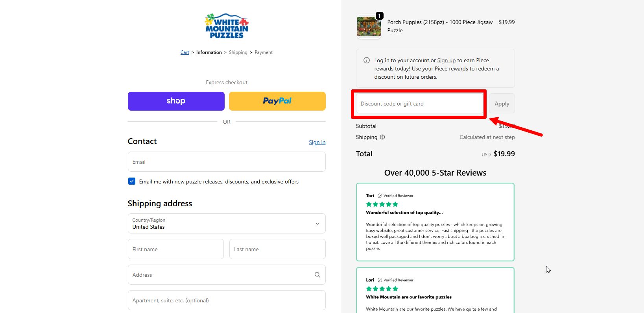644x313 pixels.
Task: Uncheck the email offers subscription checkbox
Action: pyautogui.click(x=131, y=181)
